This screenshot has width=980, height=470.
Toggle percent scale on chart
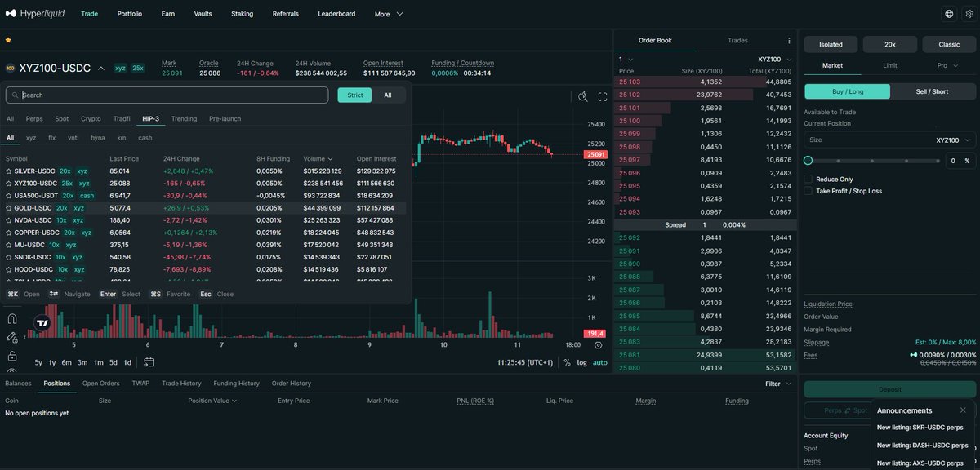567,362
